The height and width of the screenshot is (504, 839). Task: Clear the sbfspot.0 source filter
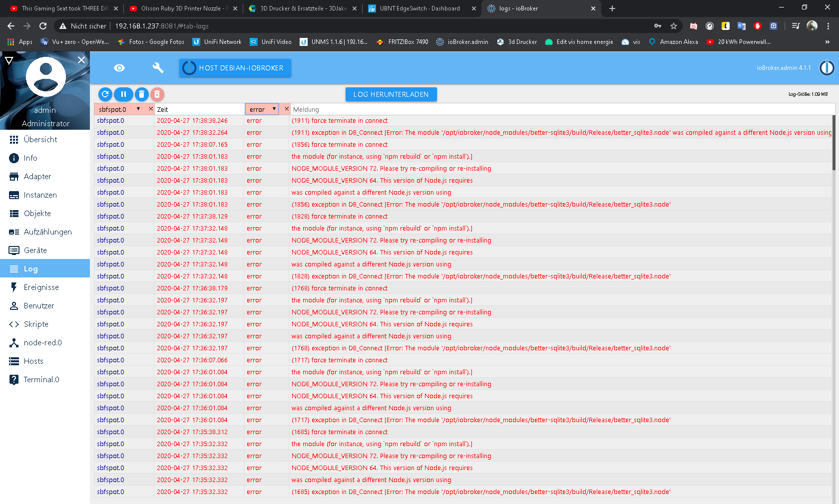[x=150, y=109]
